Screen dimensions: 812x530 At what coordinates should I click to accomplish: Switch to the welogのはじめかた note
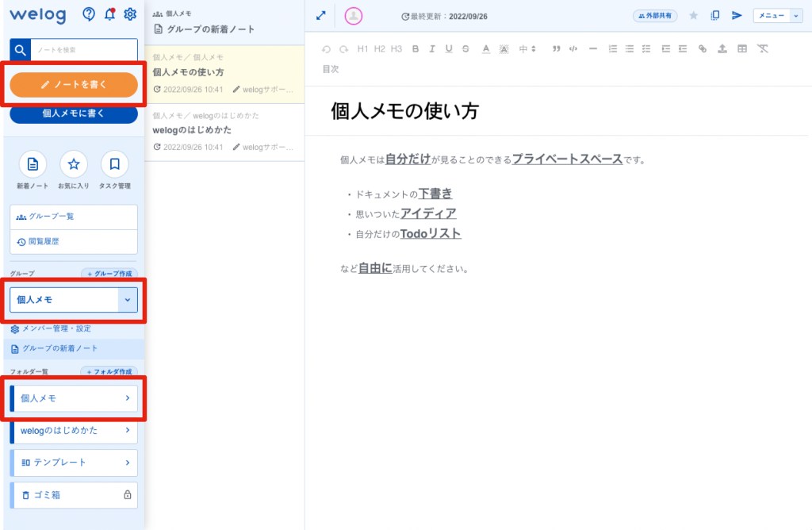tap(193, 129)
